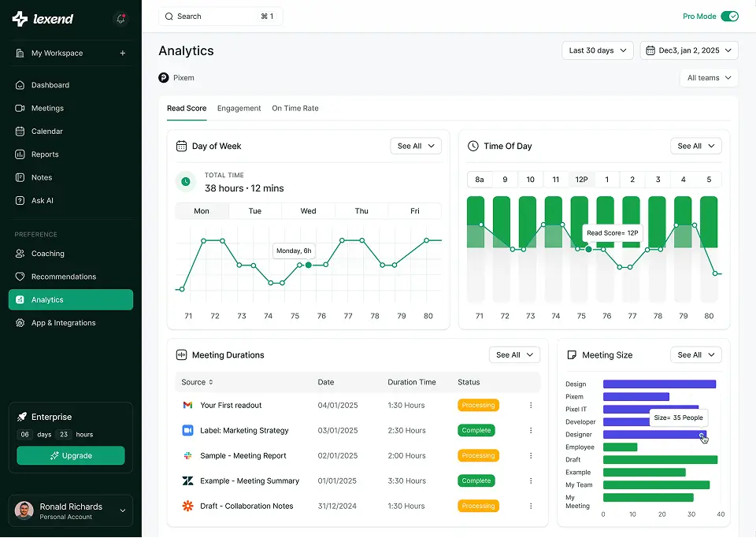Click the Zendesk icon beside Example - Meeting Summary
This screenshot has width=756, height=538.
tap(187, 480)
